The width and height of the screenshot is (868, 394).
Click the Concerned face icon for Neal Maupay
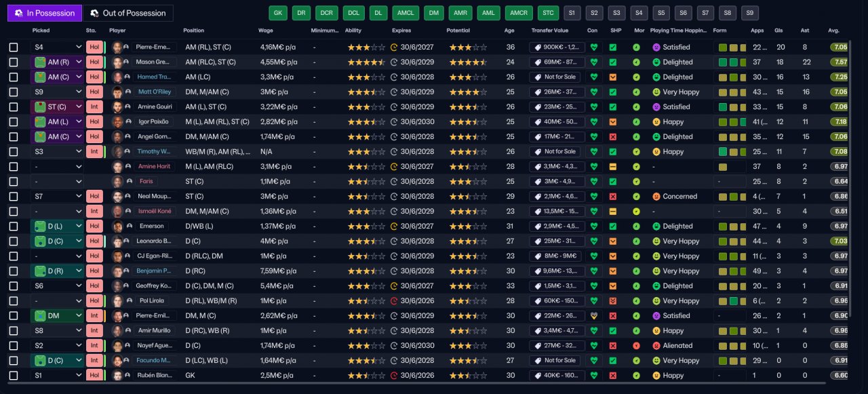coord(656,197)
